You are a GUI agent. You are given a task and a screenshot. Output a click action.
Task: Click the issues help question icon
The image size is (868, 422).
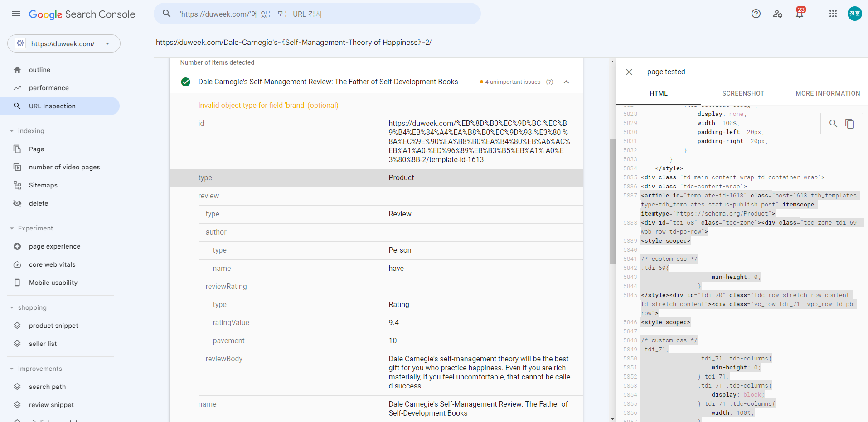click(550, 82)
